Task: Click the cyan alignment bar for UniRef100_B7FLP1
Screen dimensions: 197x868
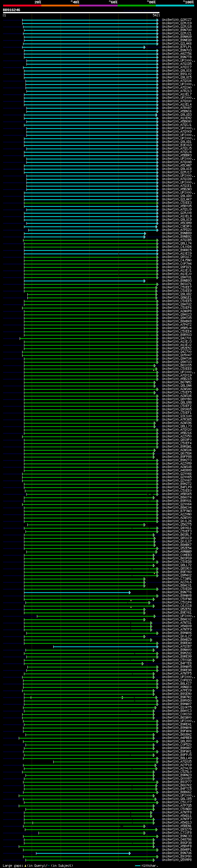Action: pyautogui.click(x=84, y=47)
